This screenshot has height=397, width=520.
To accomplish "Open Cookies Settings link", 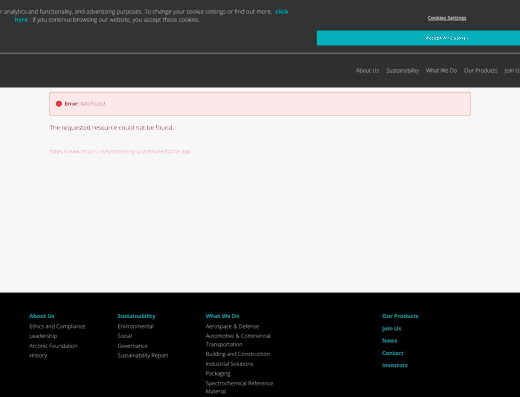I will coord(447,18).
